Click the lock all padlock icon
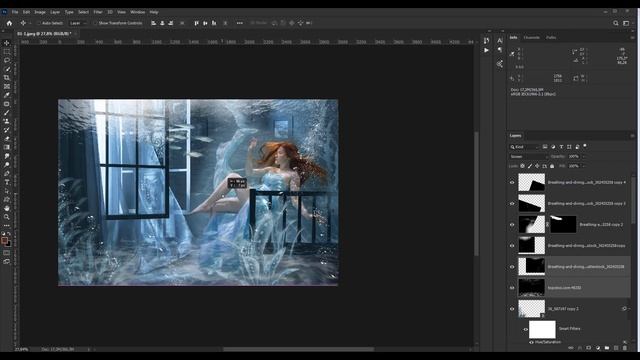This screenshot has height=360, width=640. tap(552, 166)
